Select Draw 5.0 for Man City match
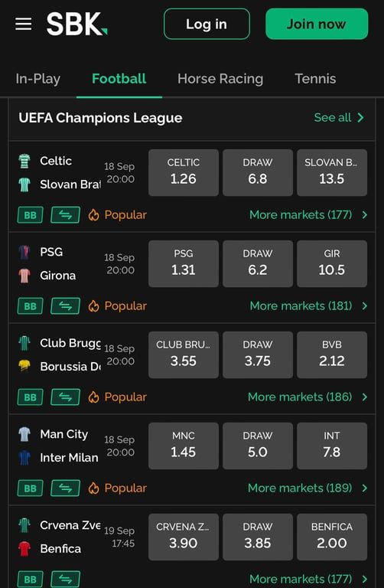This screenshot has width=384, height=588. coord(258,446)
